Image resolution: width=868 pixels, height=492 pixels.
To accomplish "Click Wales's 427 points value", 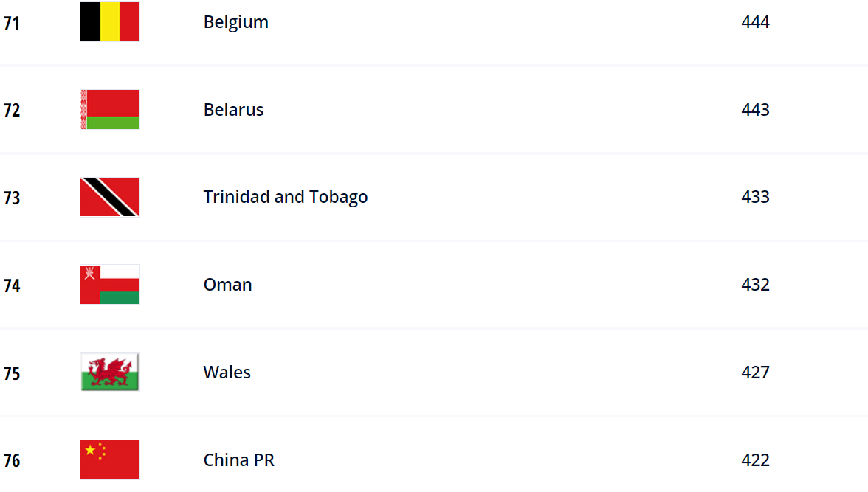I will (x=755, y=372).
